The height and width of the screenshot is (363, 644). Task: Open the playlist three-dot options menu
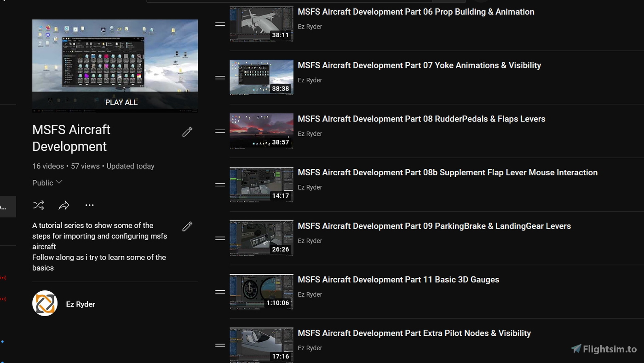coord(89,205)
